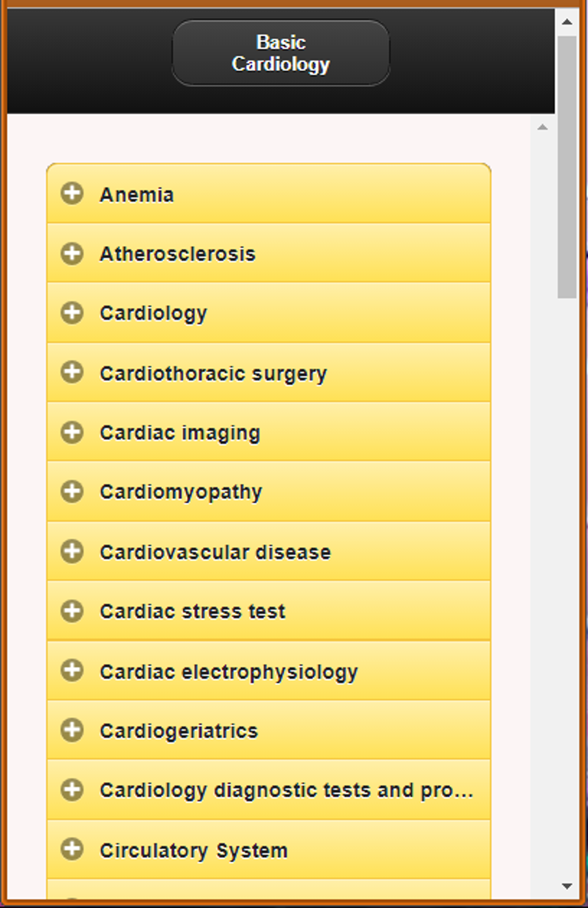Open the Circulatory System section
The width and height of the screenshot is (588, 908).
tap(269, 849)
